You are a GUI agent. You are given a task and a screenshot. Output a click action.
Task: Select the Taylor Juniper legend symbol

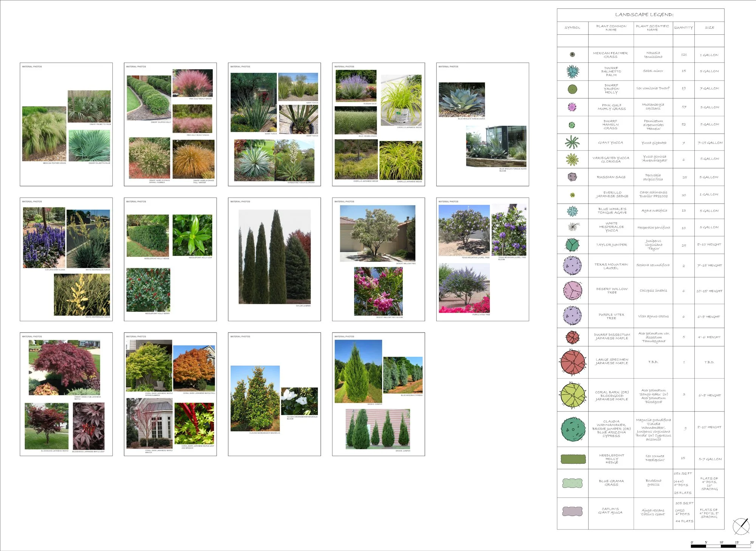click(573, 245)
